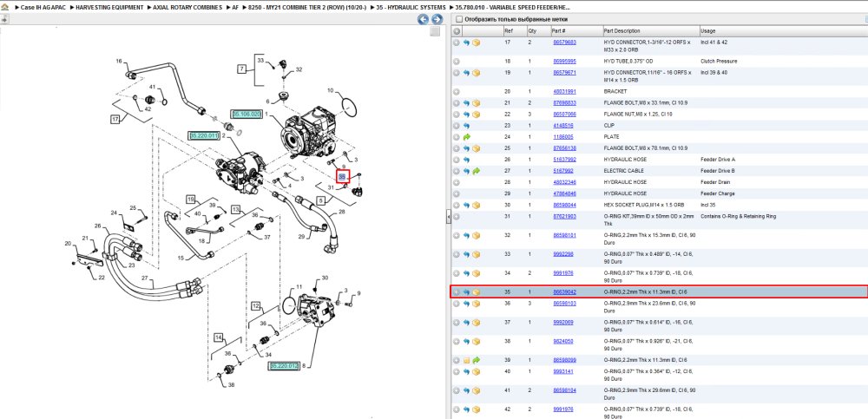
Task: Select 'Feeder Drain' usage text
Action: point(715,182)
